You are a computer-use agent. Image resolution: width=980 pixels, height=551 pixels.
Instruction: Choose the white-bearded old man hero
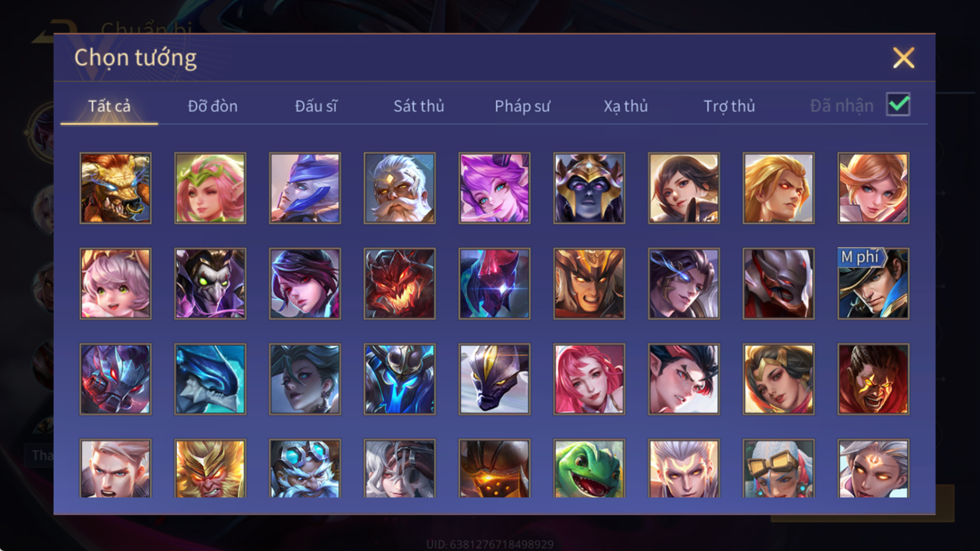[x=399, y=188]
